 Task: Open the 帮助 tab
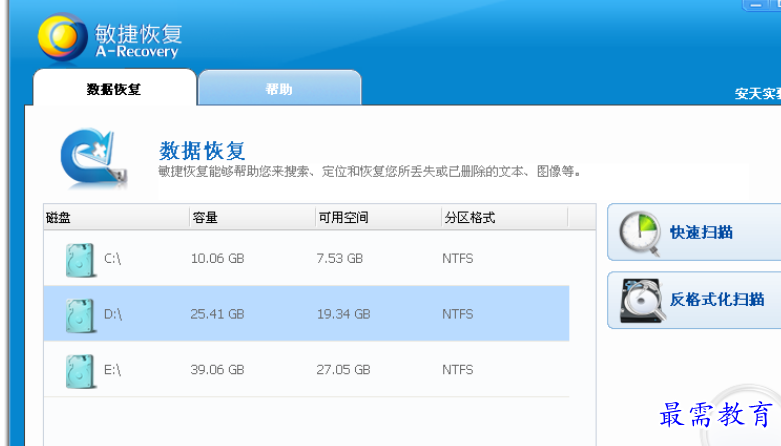point(279,89)
